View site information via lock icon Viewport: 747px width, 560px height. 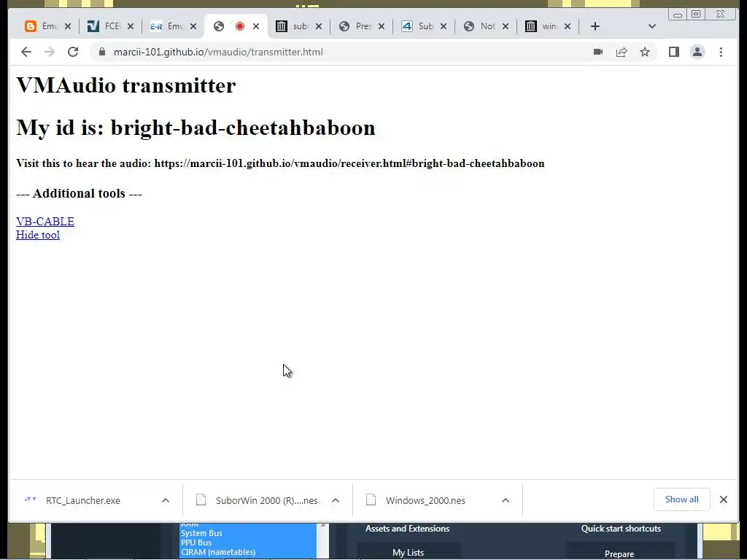(101, 52)
